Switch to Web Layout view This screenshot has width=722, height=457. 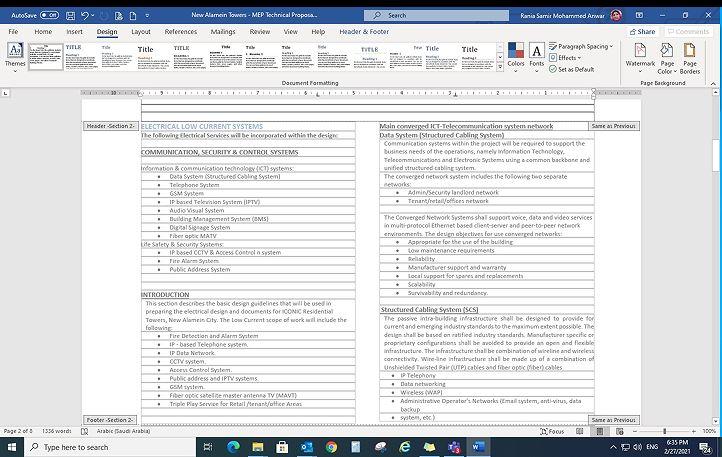(x=620, y=431)
